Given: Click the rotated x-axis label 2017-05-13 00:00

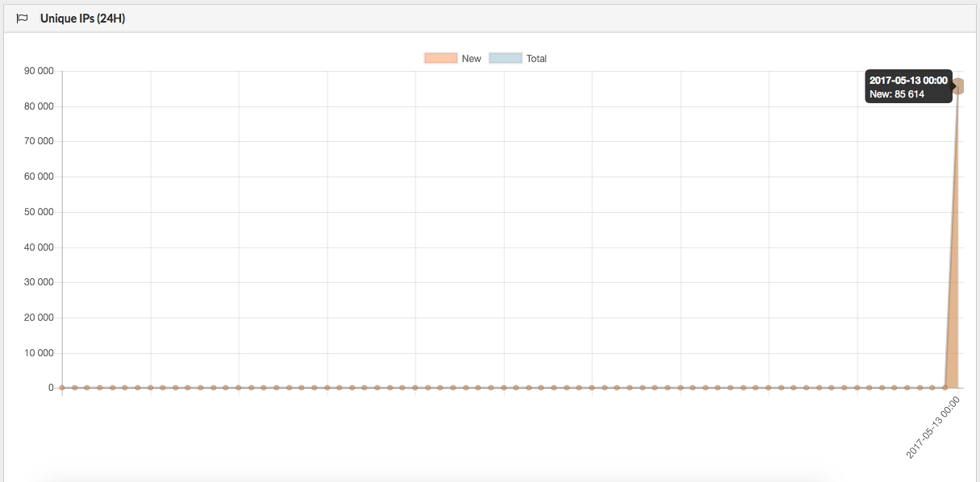Looking at the screenshot, I should tap(932, 427).
